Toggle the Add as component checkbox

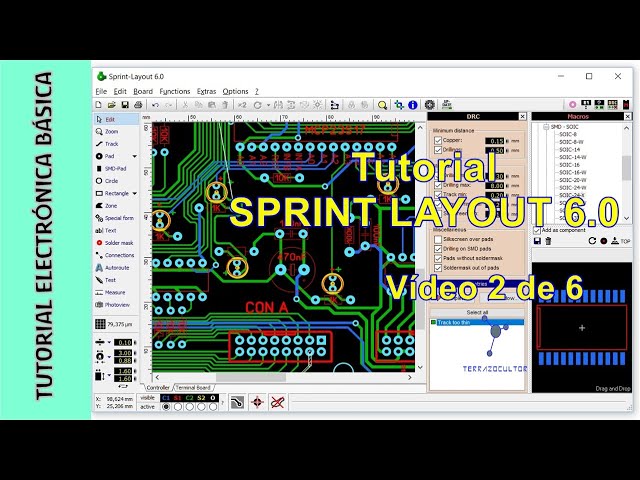click(x=537, y=230)
